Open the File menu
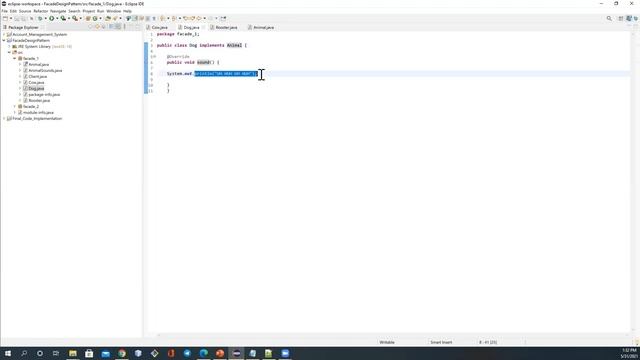The width and height of the screenshot is (640, 360). (4, 11)
